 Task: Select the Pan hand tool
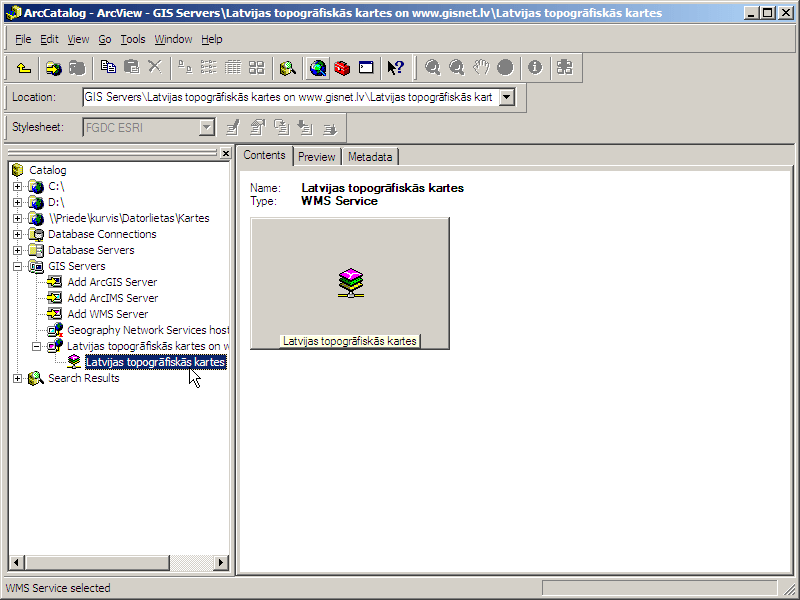coord(481,68)
